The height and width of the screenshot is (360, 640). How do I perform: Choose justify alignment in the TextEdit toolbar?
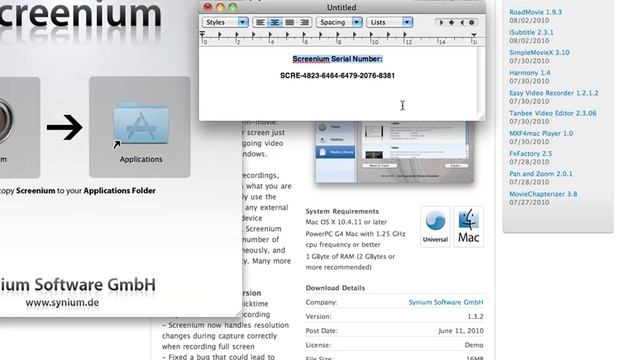pyautogui.click(x=289, y=22)
